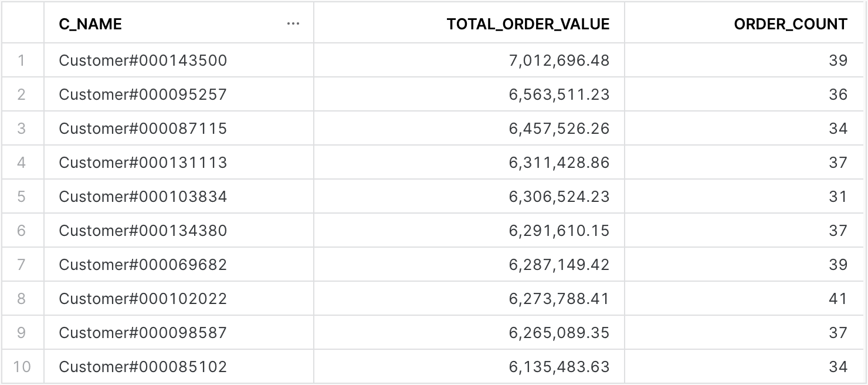The height and width of the screenshot is (385, 868).
Task: Select the 6,135,483.63 total value cell
Action: pyautogui.click(x=469, y=367)
